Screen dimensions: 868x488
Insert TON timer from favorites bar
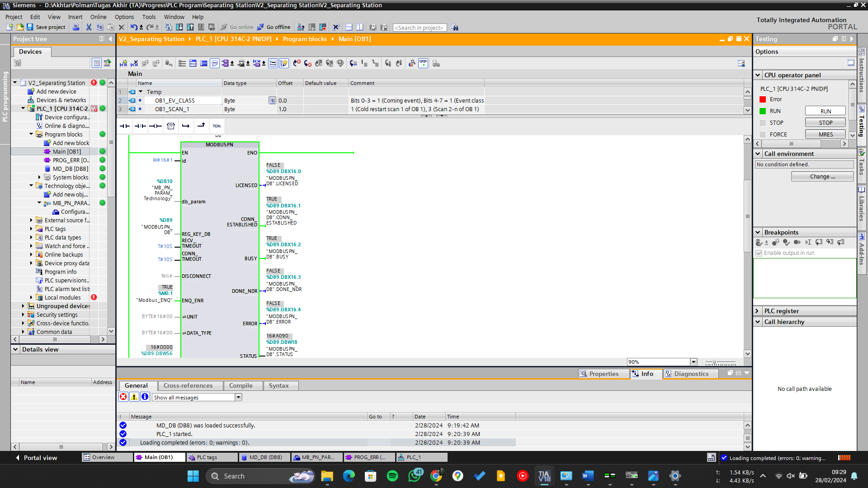[x=217, y=126]
